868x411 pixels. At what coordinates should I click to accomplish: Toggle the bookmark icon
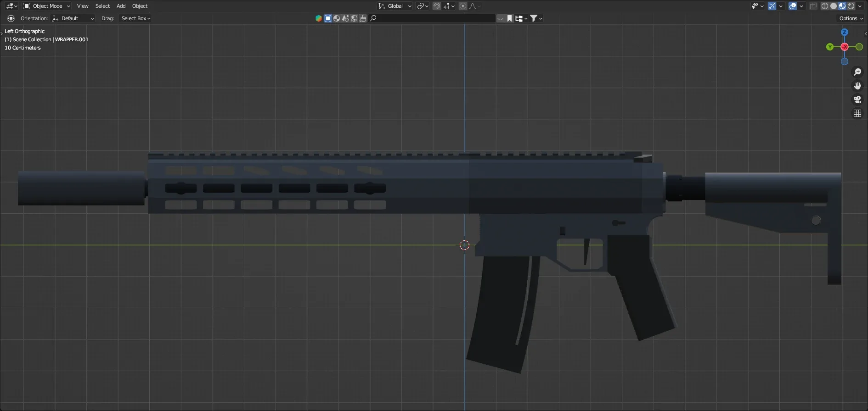click(x=509, y=18)
